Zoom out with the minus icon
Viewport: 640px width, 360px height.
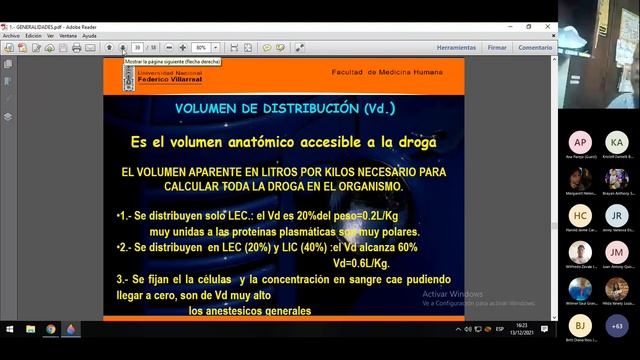169,48
